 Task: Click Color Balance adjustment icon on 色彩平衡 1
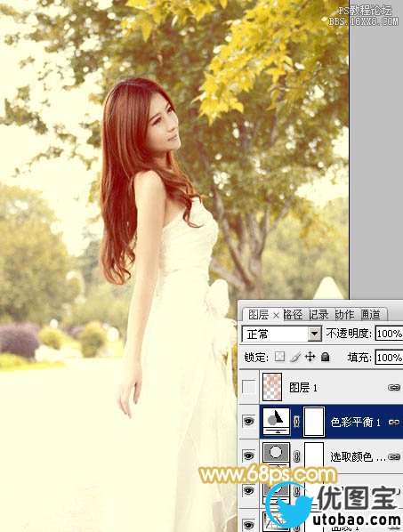[277, 421]
